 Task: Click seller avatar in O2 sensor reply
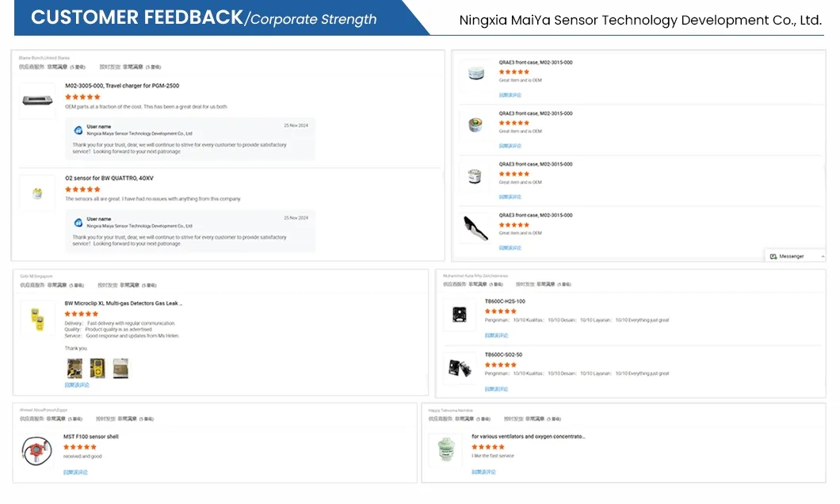pos(78,223)
